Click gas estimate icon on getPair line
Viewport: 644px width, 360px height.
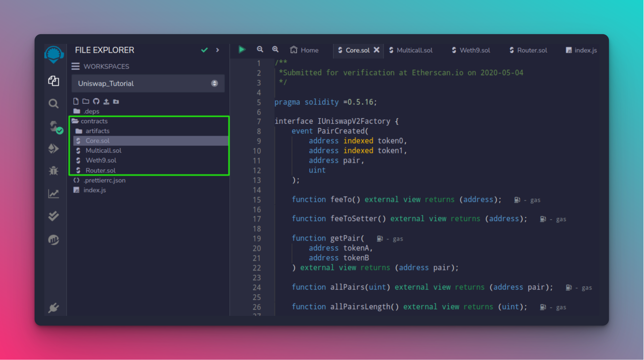click(x=380, y=239)
